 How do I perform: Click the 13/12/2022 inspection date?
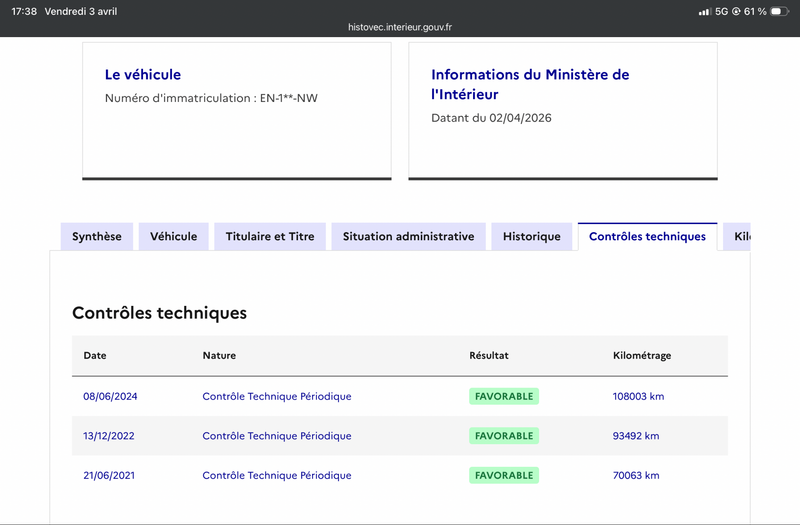[110, 436]
